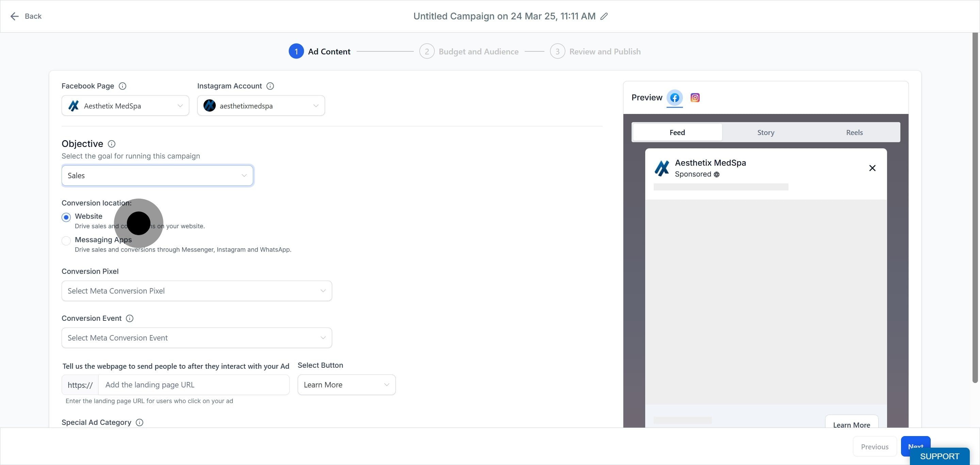The width and height of the screenshot is (980, 465).
Task: Expand the Sales objective dropdown
Action: [x=158, y=176]
